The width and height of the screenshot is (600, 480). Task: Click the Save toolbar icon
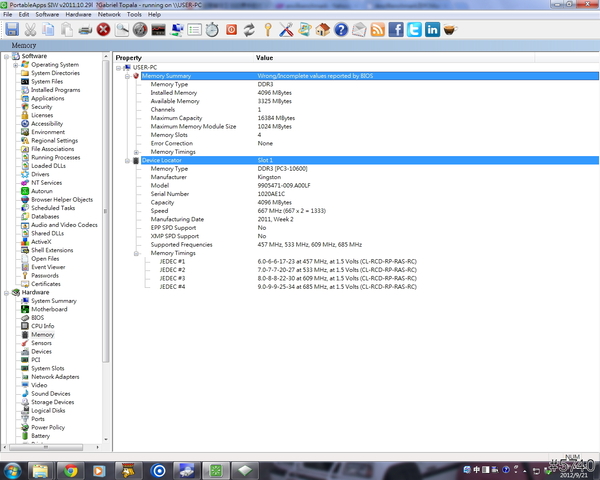(x=11, y=30)
